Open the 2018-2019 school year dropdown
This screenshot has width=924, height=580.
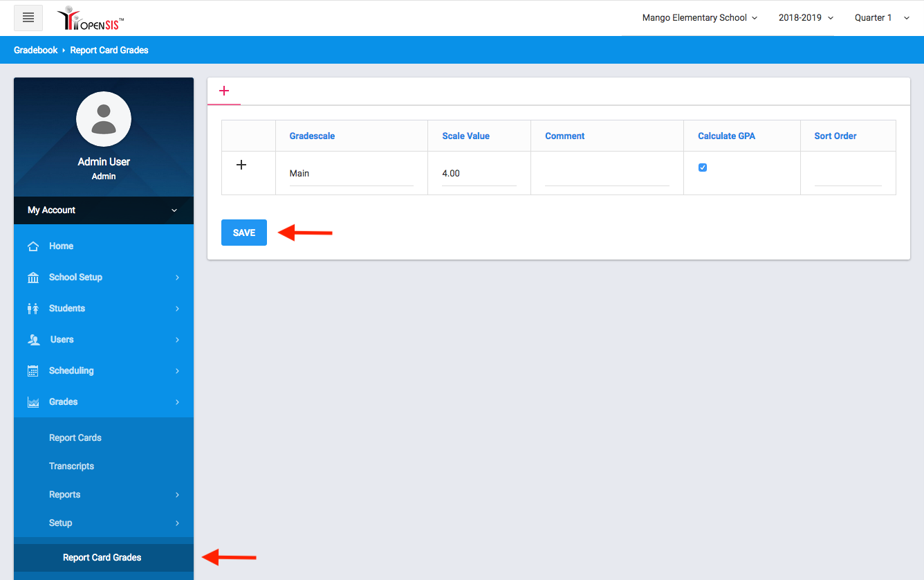point(806,18)
